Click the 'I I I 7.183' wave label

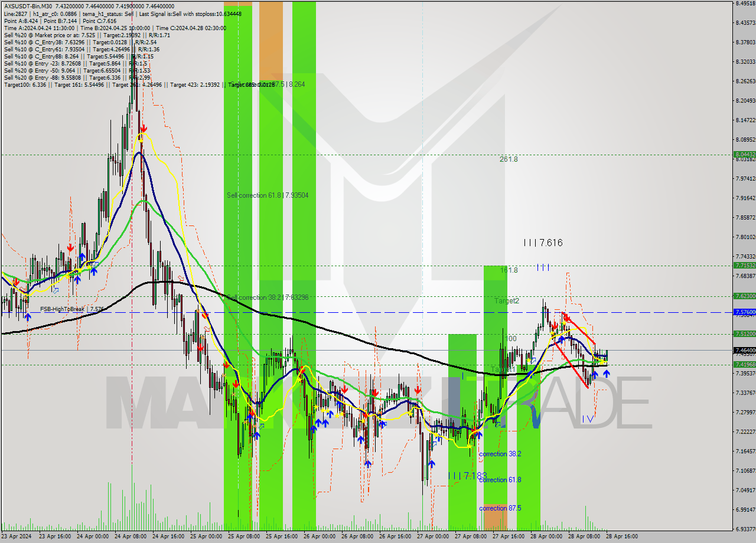coord(467,476)
